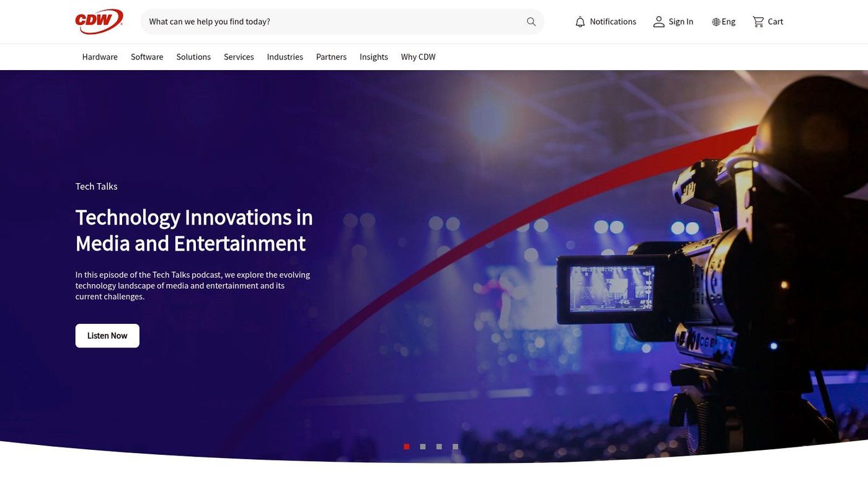Click the podcast description paragraph

pos(193,285)
